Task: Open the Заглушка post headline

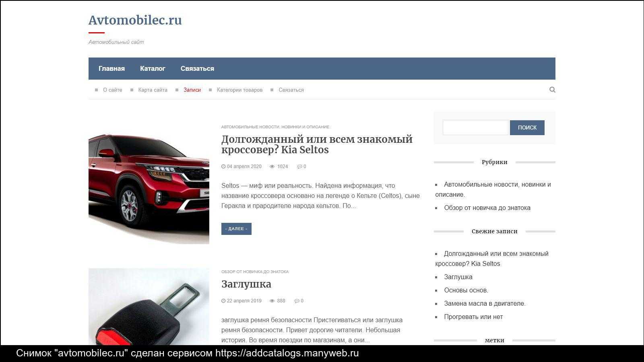Action: [x=246, y=284]
